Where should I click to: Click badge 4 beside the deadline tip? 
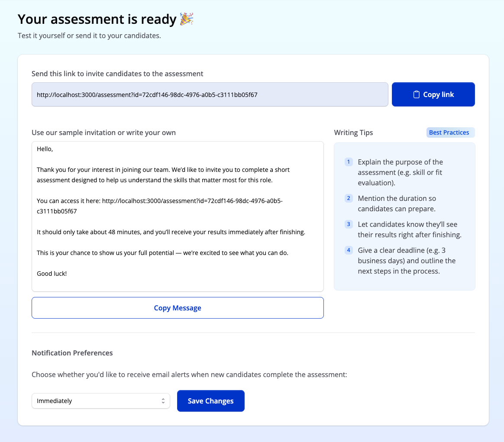pyautogui.click(x=349, y=250)
